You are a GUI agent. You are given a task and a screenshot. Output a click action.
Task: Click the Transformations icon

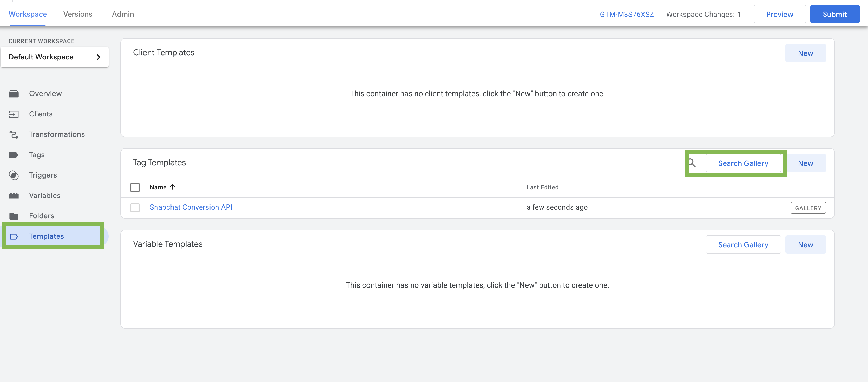pyautogui.click(x=14, y=134)
